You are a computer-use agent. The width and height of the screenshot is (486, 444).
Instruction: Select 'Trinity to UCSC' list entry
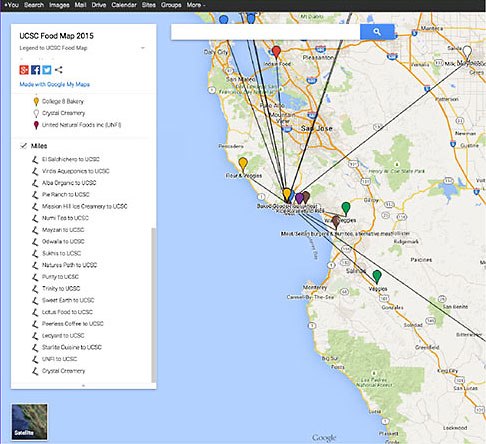(x=61, y=288)
